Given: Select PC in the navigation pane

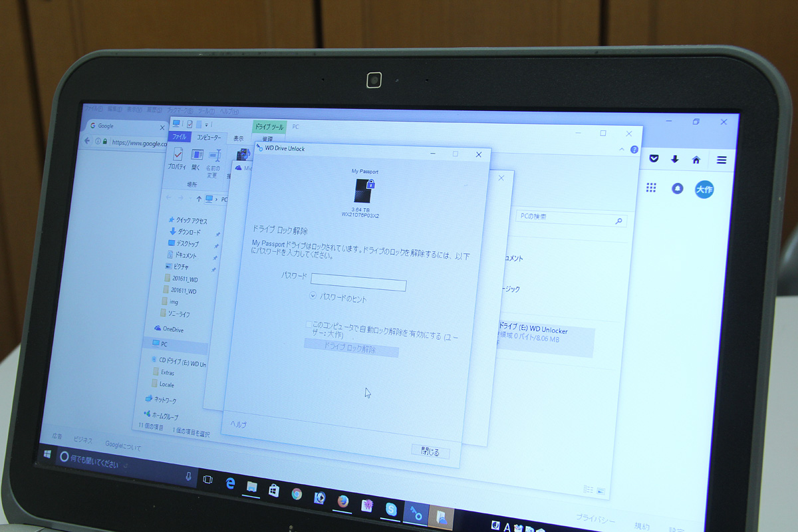Looking at the screenshot, I should coord(174,344).
